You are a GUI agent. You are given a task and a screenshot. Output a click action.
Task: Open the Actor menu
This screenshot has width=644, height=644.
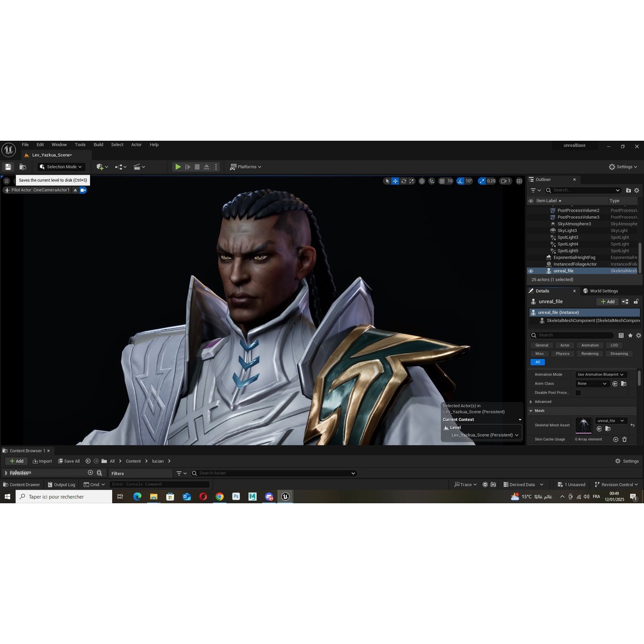(x=137, y=144)
